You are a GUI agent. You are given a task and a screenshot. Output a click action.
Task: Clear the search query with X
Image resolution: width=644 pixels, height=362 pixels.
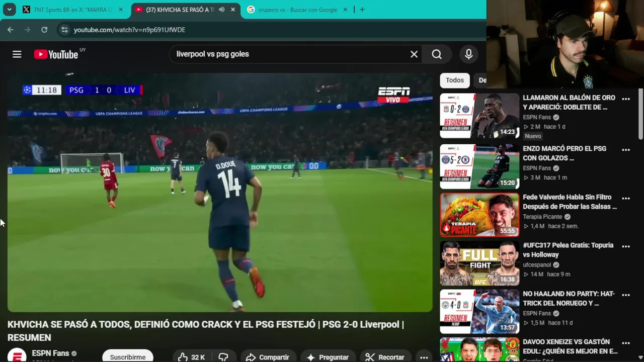pos(414,54)
